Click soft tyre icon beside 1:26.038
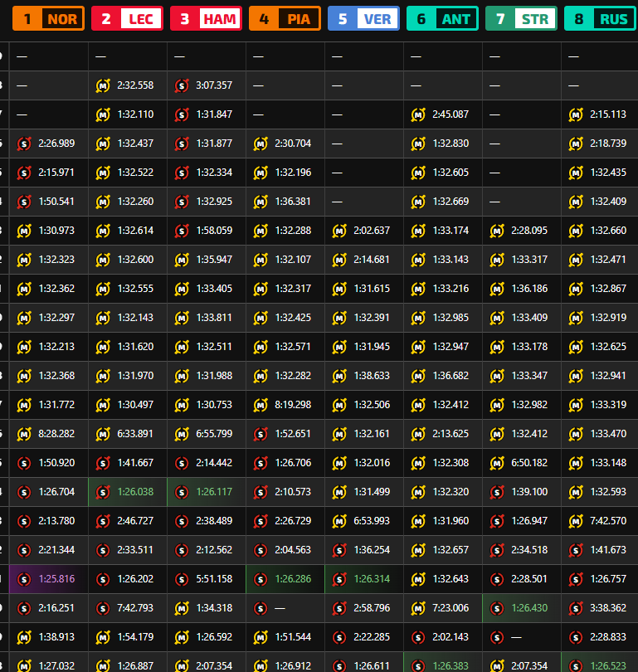This screenshot has width=638, height=672. pos(103,493)
